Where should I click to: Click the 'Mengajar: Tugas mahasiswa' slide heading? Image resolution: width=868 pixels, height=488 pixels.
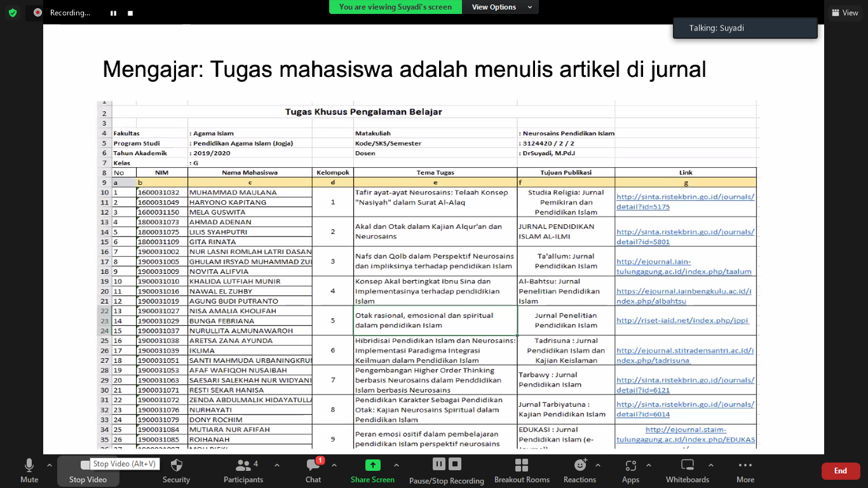pyautogui.click(x=404, y=69)
